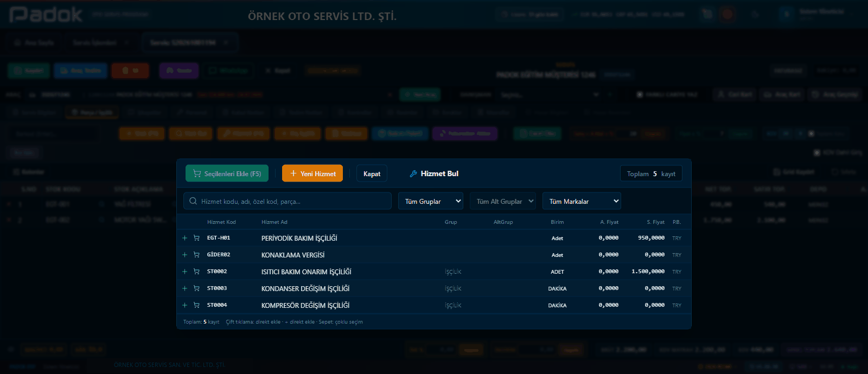This screenshot has height=374, width=868.
Task: Sort by the Hizmet Ad column header
Action: 275,222
